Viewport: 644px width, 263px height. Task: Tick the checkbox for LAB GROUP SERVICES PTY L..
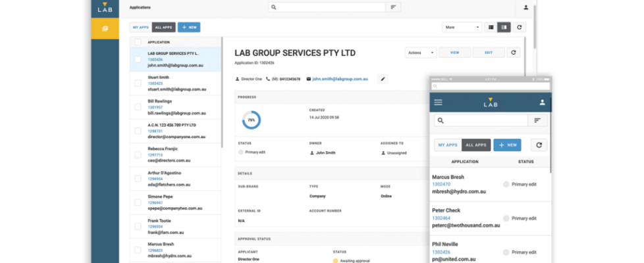pos(138,59)
